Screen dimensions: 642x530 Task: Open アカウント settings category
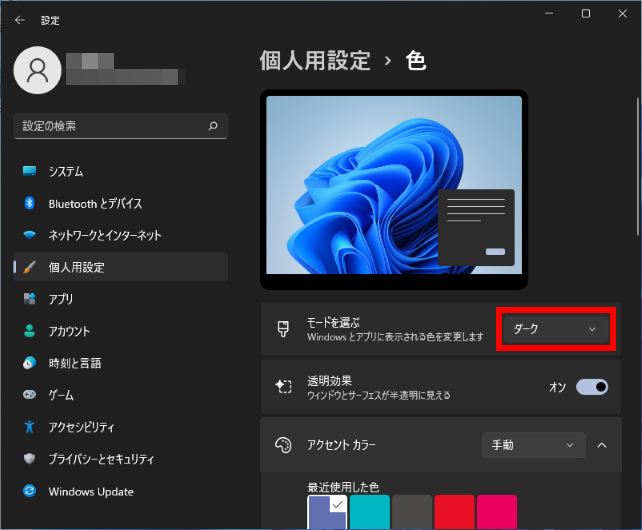pyautogui.click(x=121, y=331)
